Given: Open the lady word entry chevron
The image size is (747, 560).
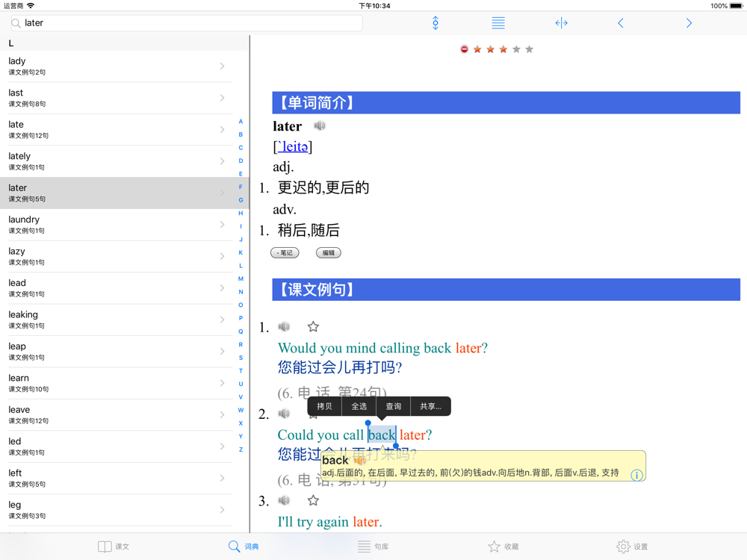Looking at the screenshot, I should 222,66.
